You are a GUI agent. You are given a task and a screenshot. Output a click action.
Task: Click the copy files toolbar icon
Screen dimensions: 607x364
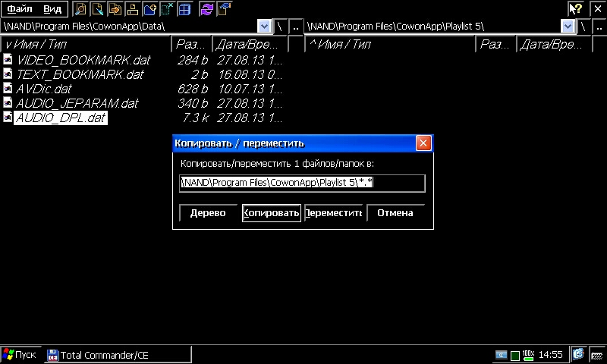tap(115, 9)
